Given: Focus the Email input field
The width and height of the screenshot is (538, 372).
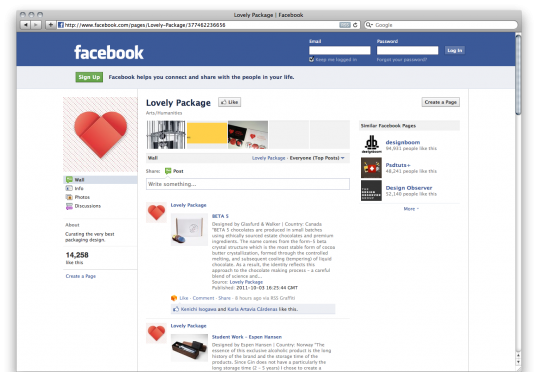Looking at the screenshot, I should (340, 50).
